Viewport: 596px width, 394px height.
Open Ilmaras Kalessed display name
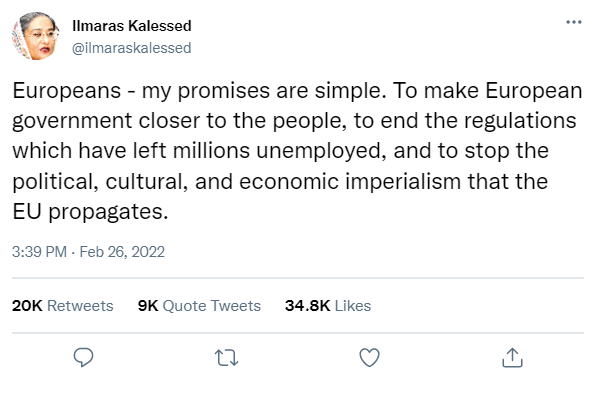pos(132,26)
